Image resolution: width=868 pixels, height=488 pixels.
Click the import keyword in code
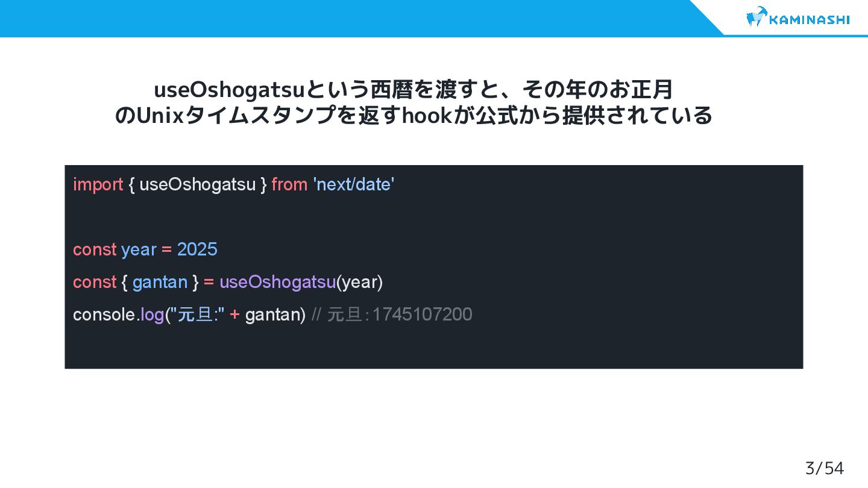98,184
